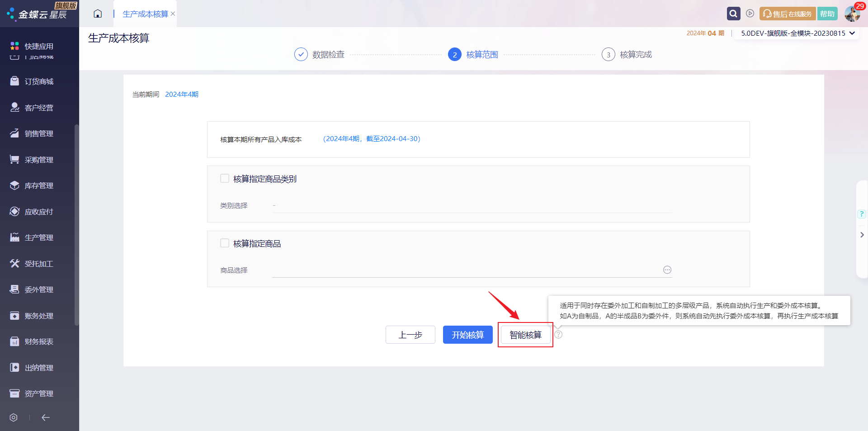Check the 核算指定商品 checkbox
868x431 pixels.
point(225,243)
